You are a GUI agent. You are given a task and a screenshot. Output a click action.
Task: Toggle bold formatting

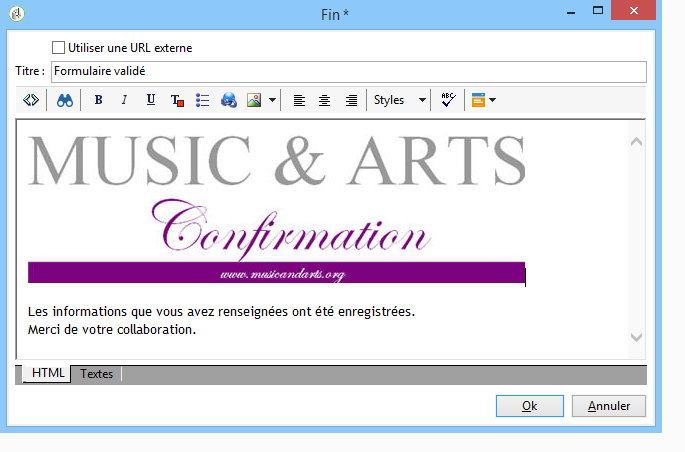point(99,100)
